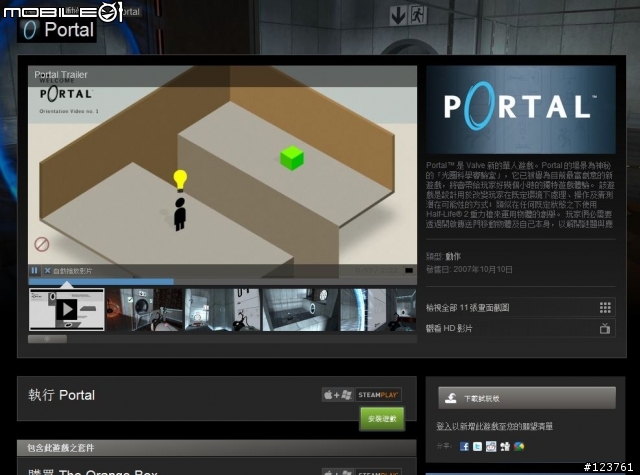640x475 pixels.
Task: Click the Mac and Windows platform icon beside 執行 Portal
Action: (338, 395)
